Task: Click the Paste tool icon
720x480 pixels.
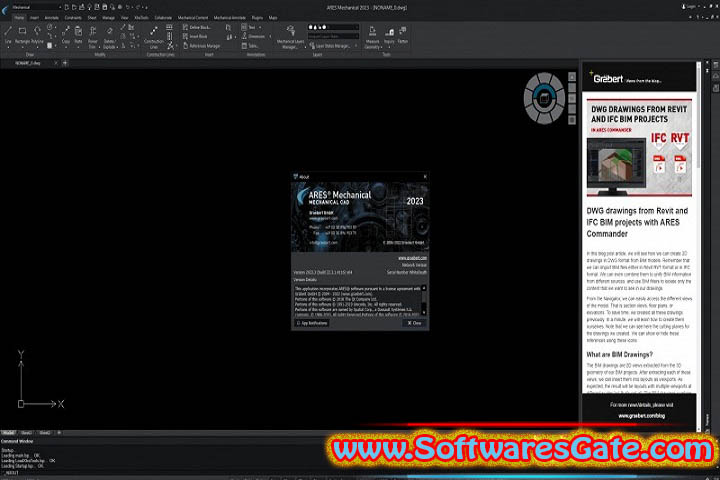Action: [x=79, y=35]
